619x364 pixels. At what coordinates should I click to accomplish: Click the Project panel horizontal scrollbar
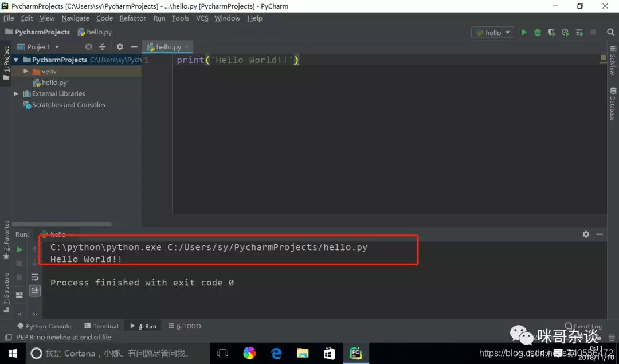coord(61,224)
